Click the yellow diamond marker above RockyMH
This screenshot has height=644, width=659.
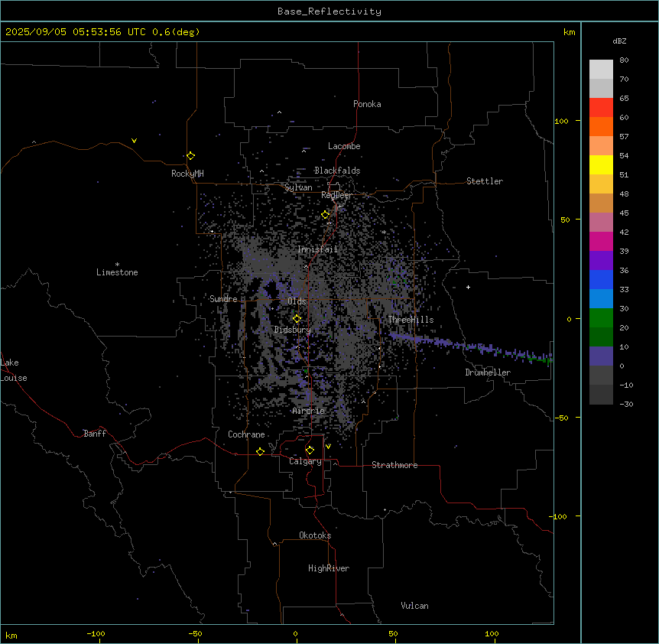coord(191,156)
